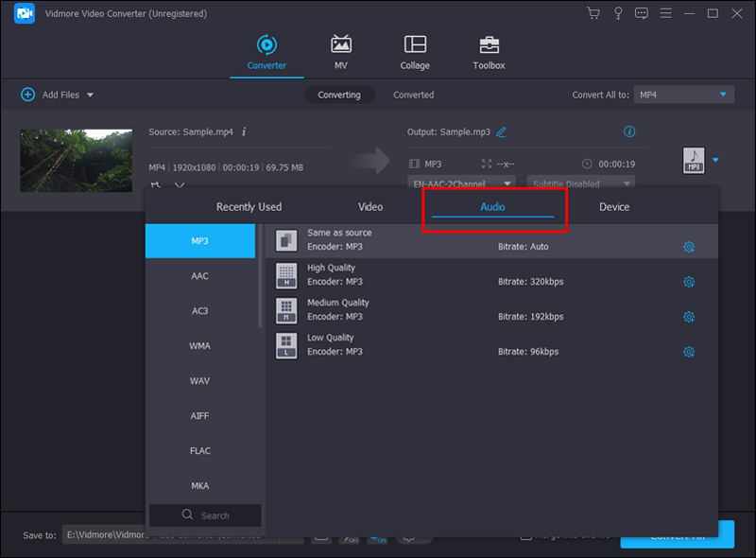The height and width of the screenshot is (558, 756).
Task: Click the Sample.mp4 video thumbnail
Action: coord(77,161)
